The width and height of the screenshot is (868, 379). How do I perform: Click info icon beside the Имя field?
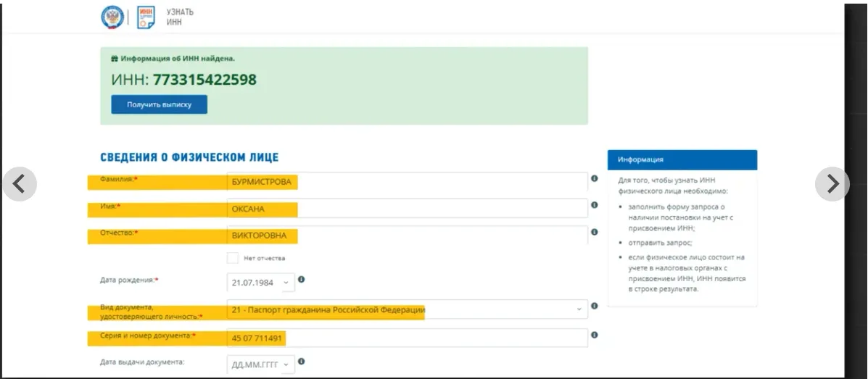point(594,205)
